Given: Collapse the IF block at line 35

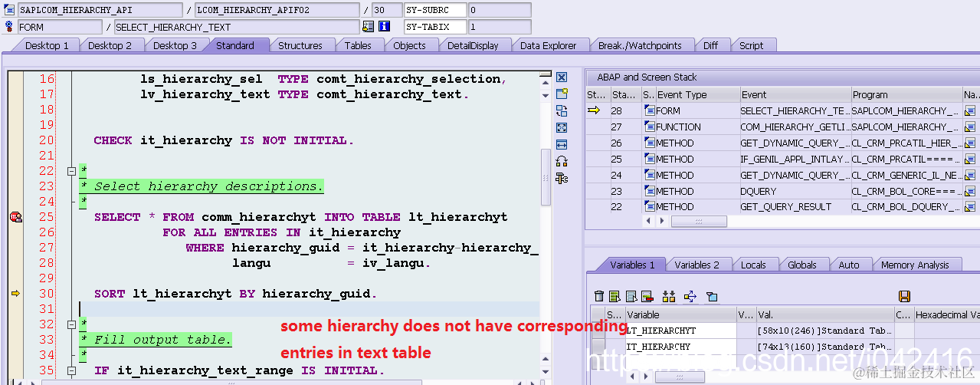Looking at the screenshot, I should tap(71, 370).
